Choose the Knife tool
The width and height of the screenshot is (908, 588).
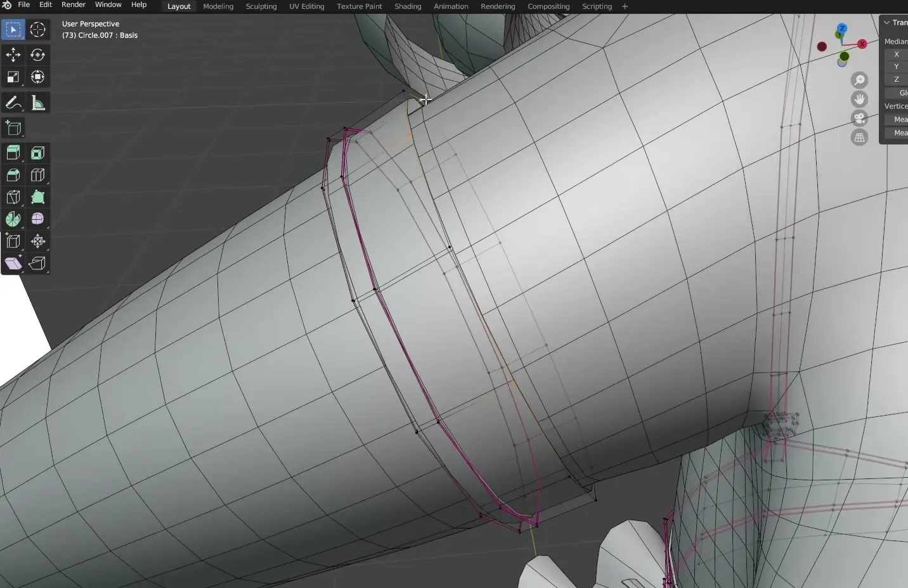click(13, 197)
